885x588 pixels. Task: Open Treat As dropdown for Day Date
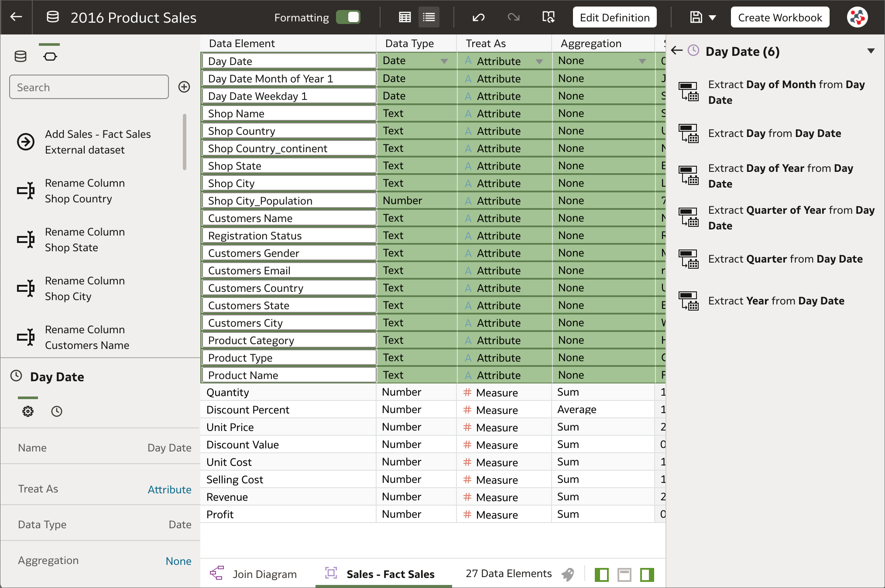click(540, 61)
